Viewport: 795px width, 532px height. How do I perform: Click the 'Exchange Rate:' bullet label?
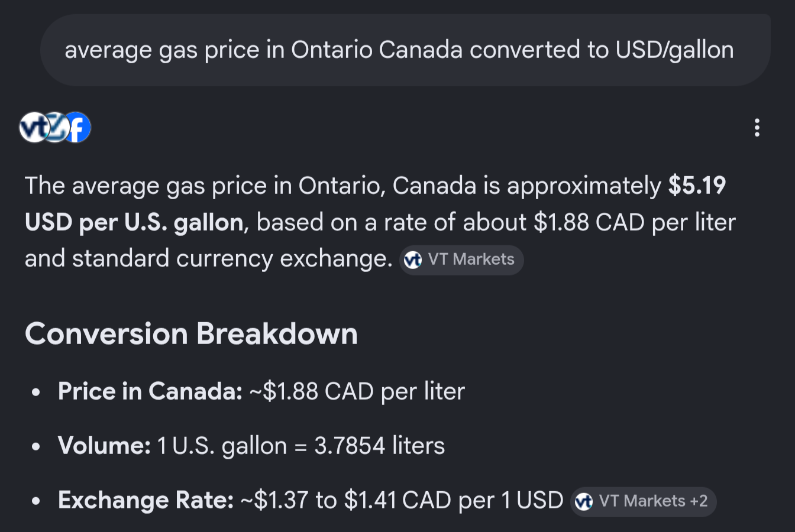pos(146,501)
